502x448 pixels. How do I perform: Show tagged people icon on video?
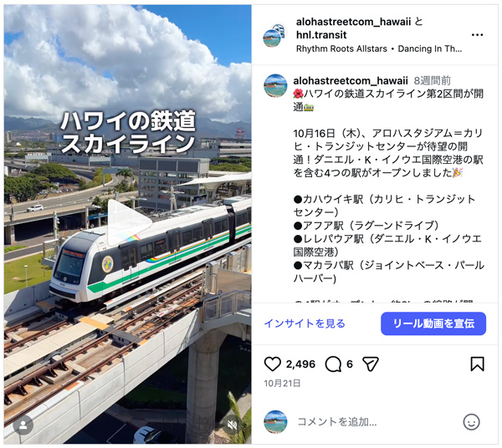(23, 425)
